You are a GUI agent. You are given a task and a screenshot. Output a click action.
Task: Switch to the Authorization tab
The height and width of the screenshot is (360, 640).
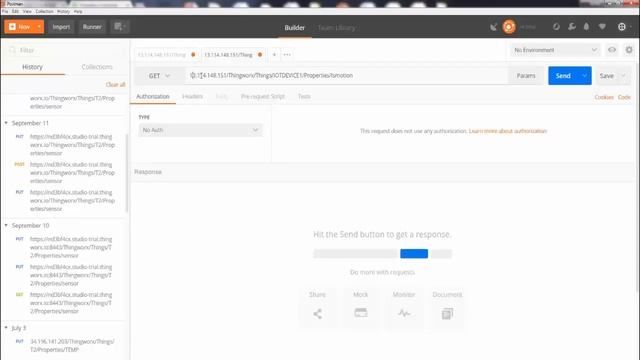click(x=153, y=97)
